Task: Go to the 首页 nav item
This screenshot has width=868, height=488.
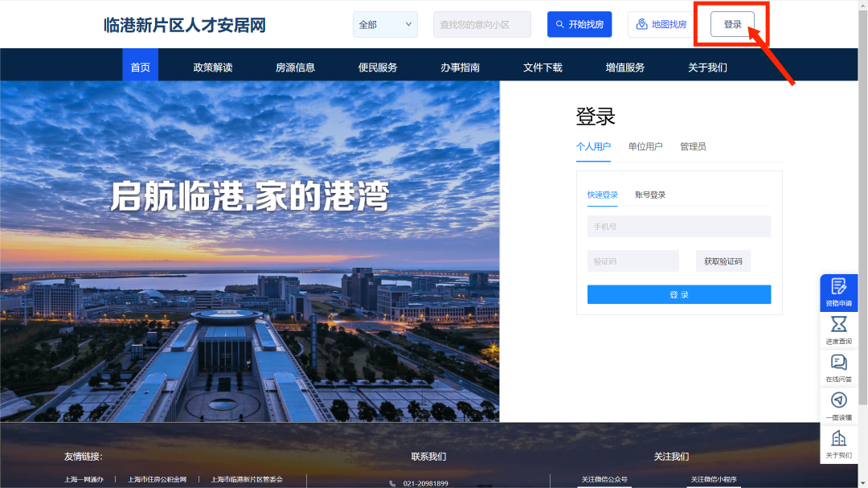Action: click(x=140, y=67)
